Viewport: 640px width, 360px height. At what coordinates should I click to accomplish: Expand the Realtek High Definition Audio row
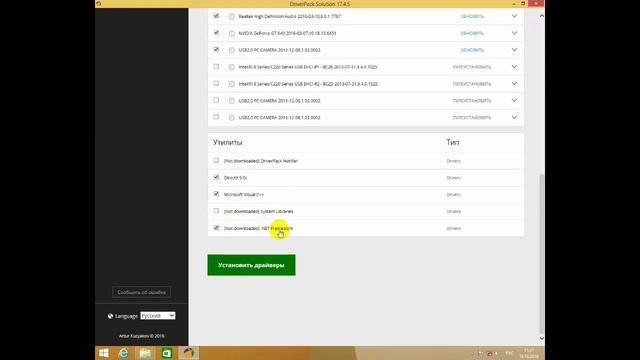point(514,16)
